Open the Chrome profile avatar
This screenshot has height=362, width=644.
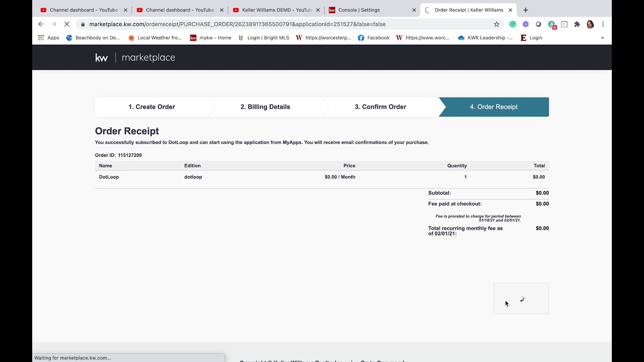click(590, 24)
